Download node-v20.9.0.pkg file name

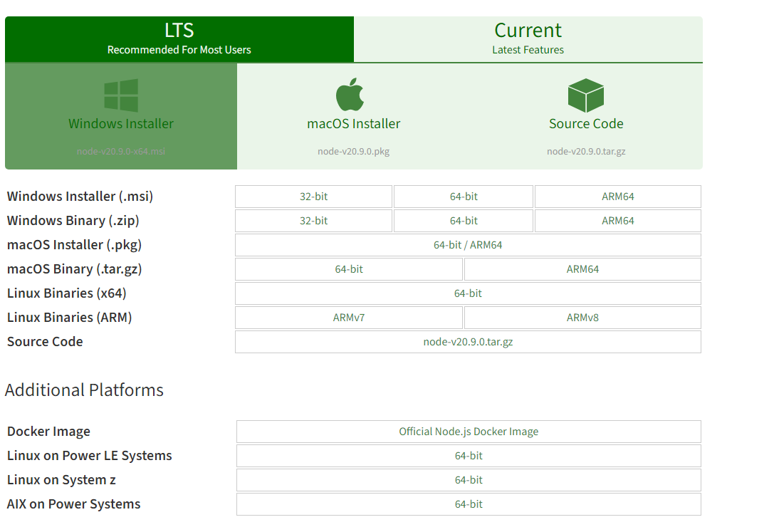tap(353, 152)
